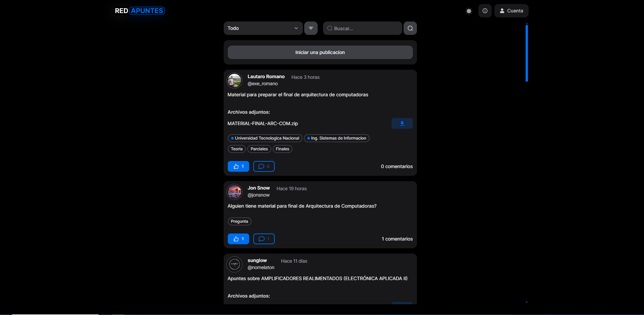The image size is (644, 315).
Task: Open comment bubble on Jon Snow's post
Action: [264, 239]
